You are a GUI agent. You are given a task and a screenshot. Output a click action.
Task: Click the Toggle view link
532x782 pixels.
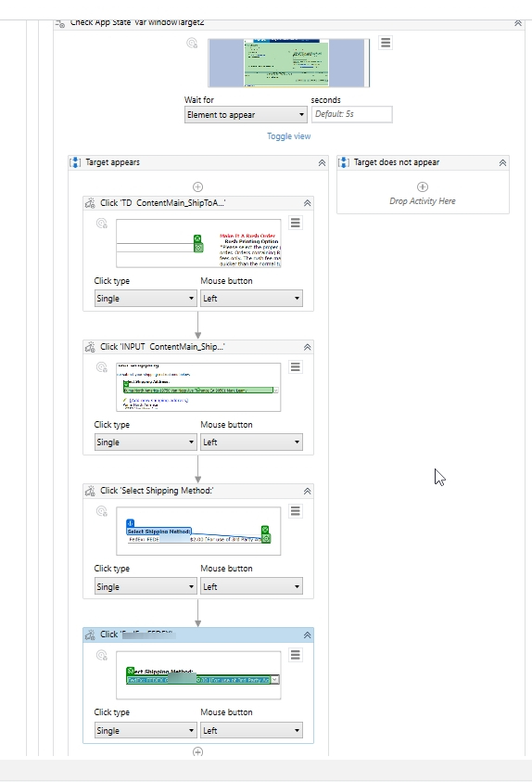289,136
